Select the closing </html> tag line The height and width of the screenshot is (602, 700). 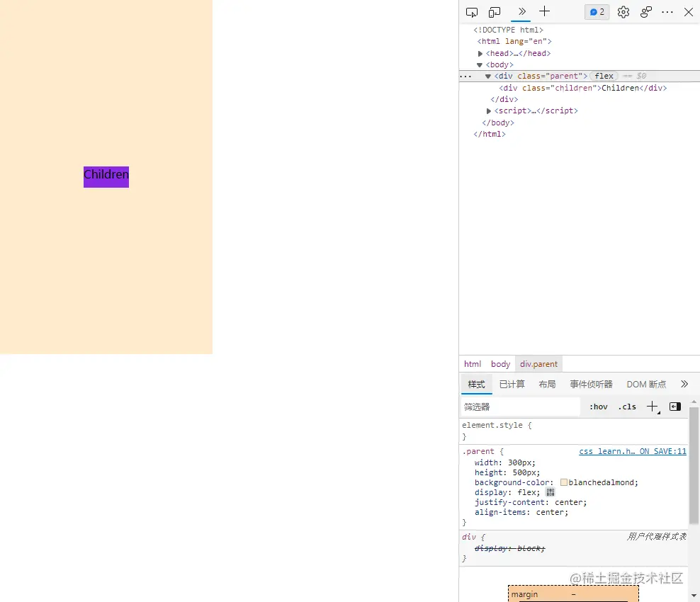(x=490, y=134)
